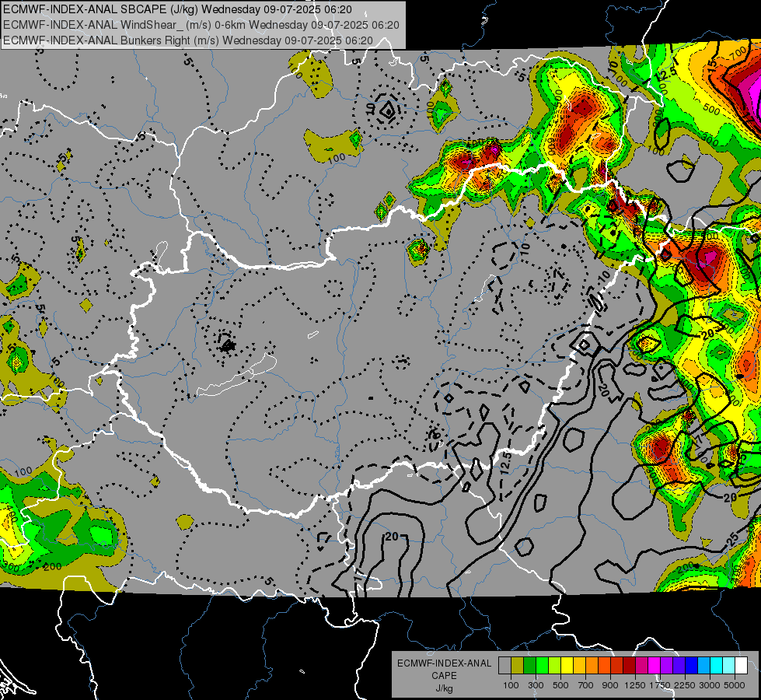761x700 pixels.
Task: Click the CAPE label in legend box
Action: pyautogui.click(x=444, y=676)
